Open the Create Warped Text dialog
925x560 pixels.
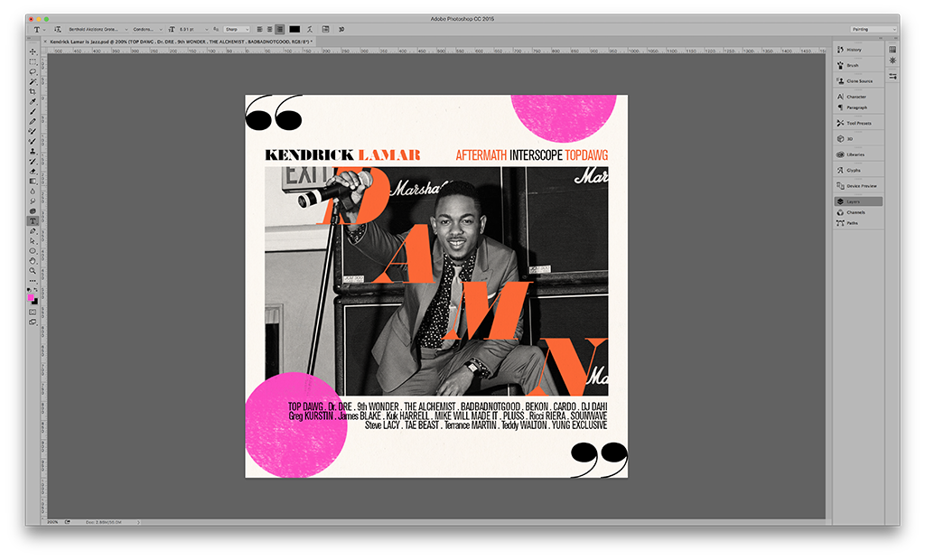[x=310, y=29]
